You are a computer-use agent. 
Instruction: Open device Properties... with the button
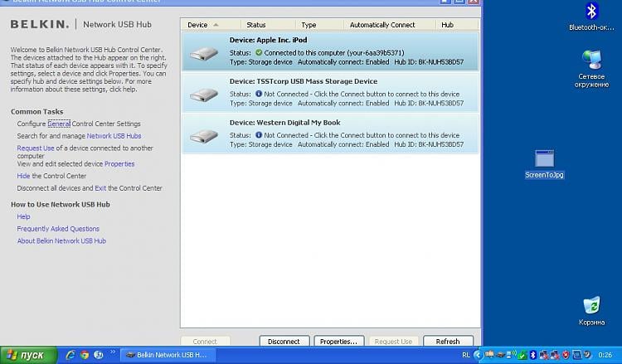338,341
